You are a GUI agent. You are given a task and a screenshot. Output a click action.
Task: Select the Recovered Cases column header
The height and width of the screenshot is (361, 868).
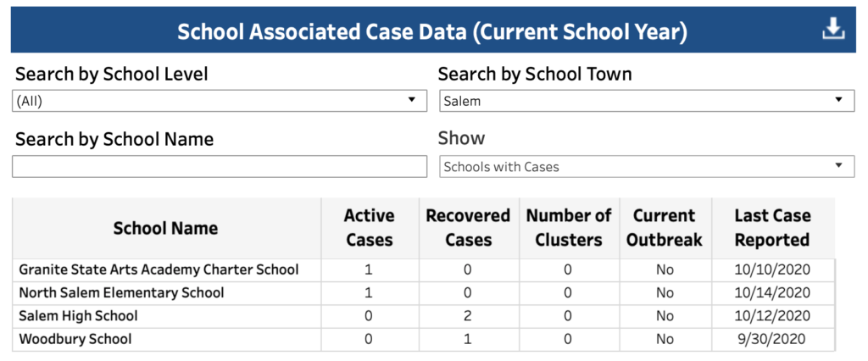click(x=468, y=228)
